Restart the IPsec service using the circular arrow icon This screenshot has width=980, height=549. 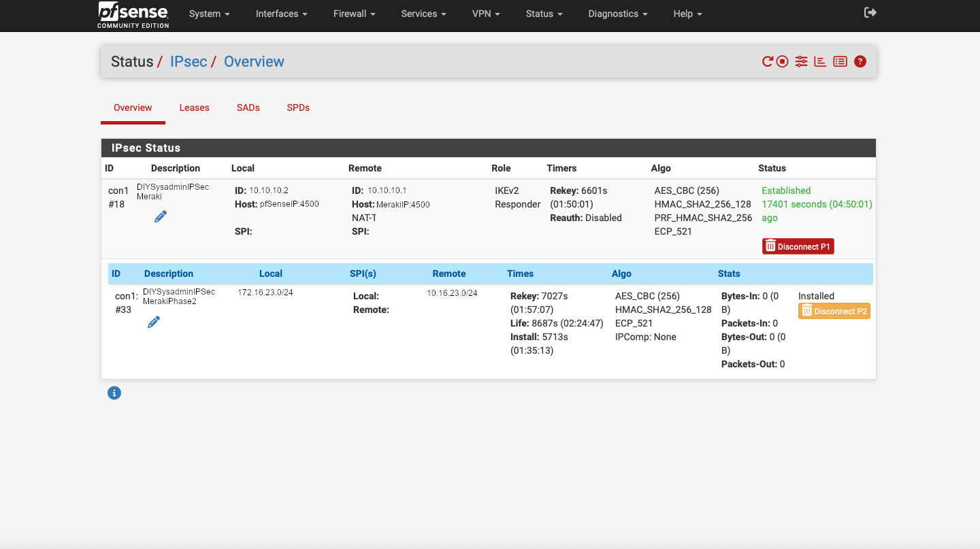point(767,62)
